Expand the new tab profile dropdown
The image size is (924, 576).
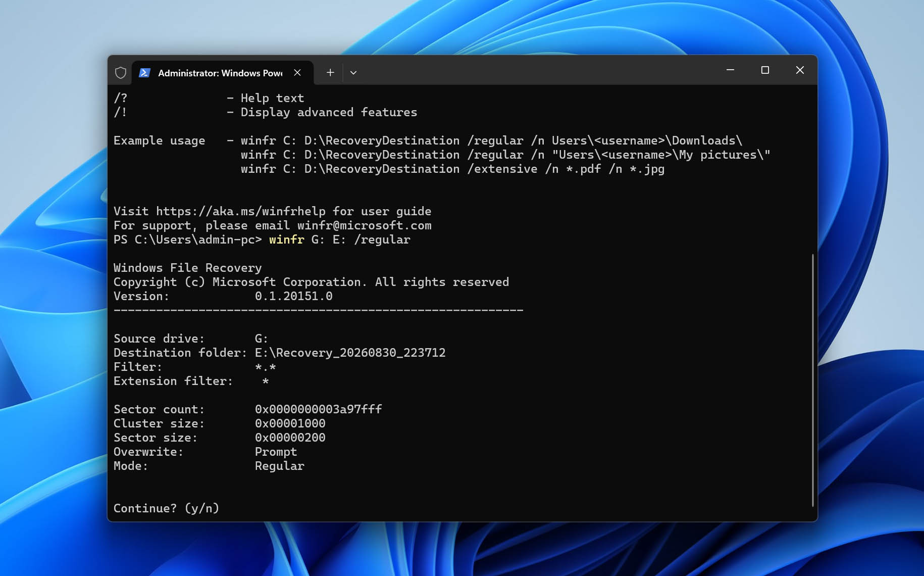point(353,73)
